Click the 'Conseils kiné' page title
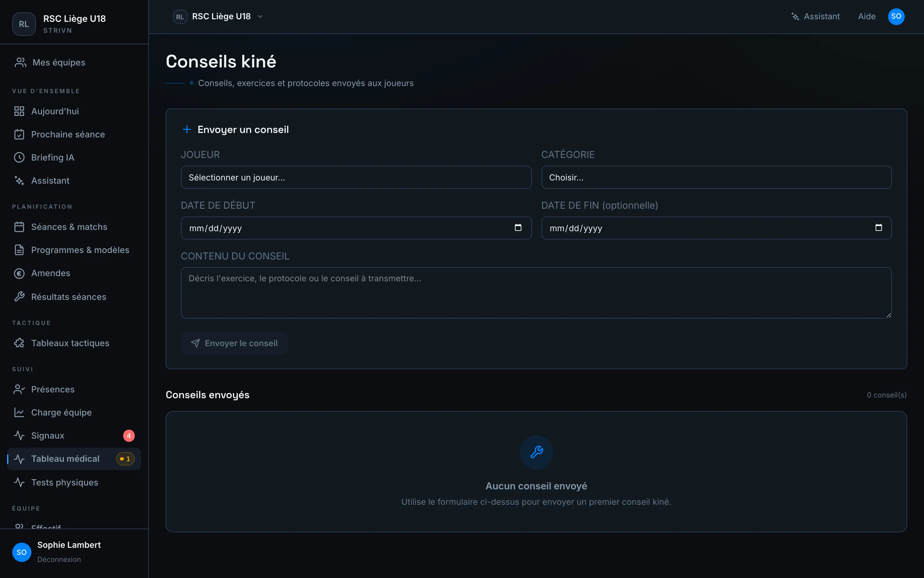This screenshot has height=578, width=924. pyautogui.click(x=221, y=62)
